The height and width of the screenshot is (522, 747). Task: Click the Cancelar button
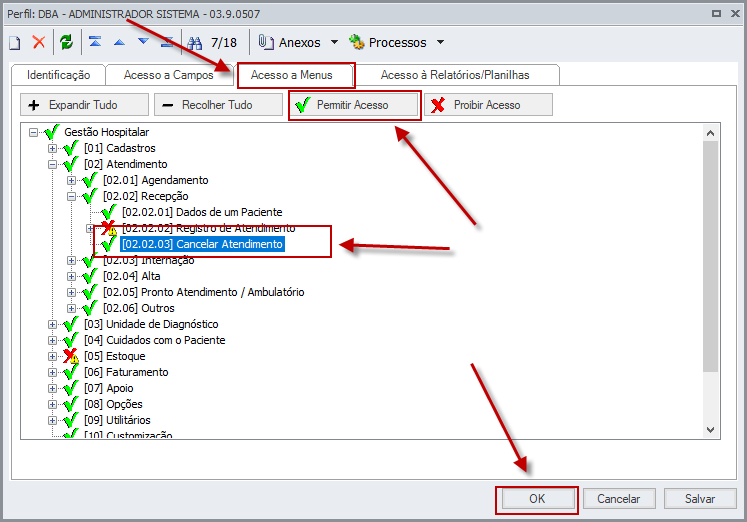click(619, 499)
